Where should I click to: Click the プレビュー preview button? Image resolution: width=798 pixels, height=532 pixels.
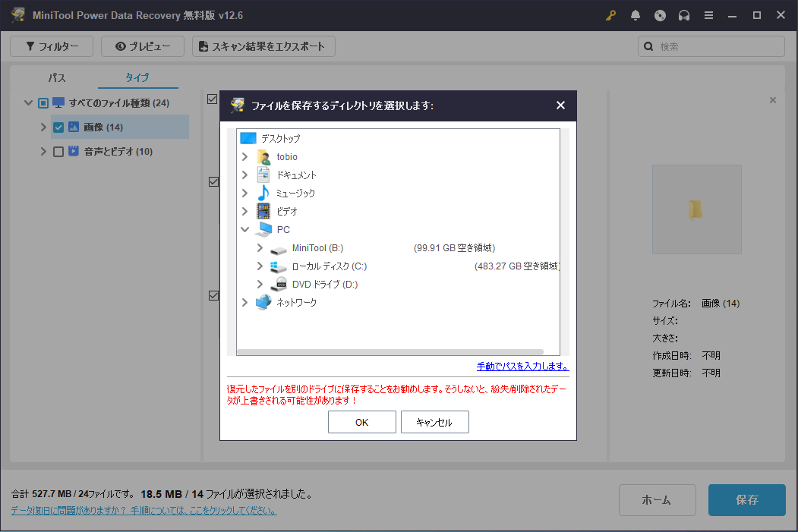pos(143,46)
